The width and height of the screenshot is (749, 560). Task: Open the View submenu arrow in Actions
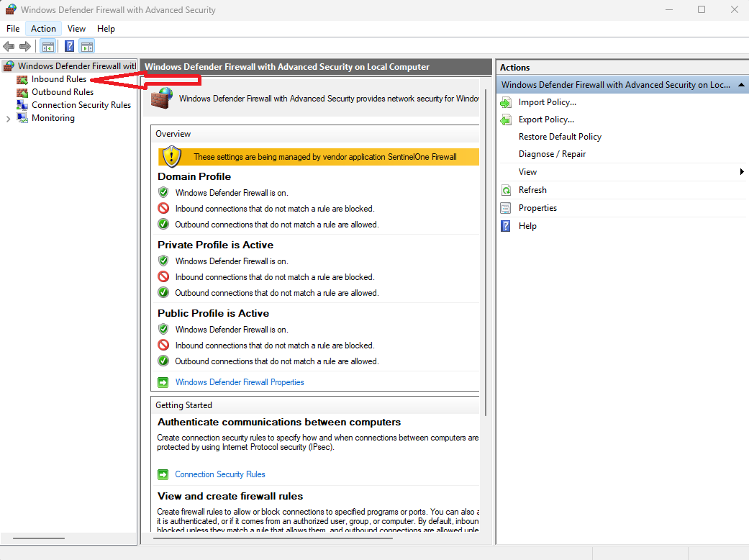coord(742,172)
